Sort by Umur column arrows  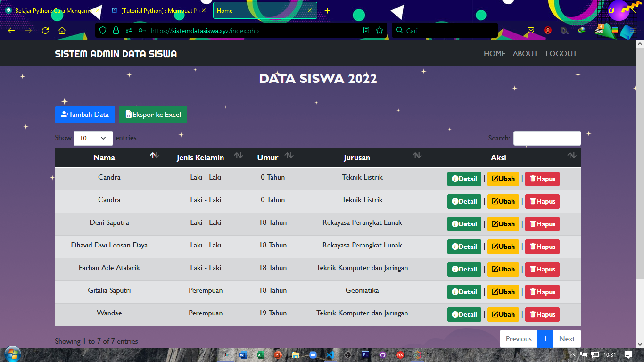point(289,156)
